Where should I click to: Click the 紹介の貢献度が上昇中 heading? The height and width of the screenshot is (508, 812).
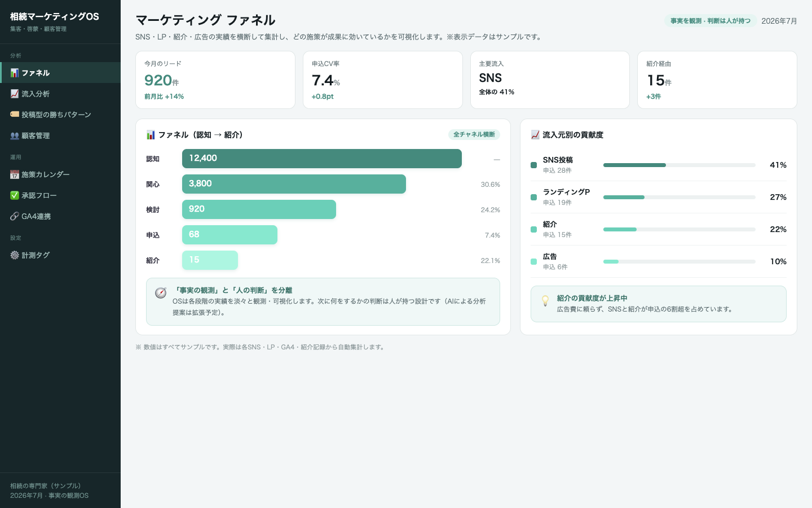click(592, 298)
